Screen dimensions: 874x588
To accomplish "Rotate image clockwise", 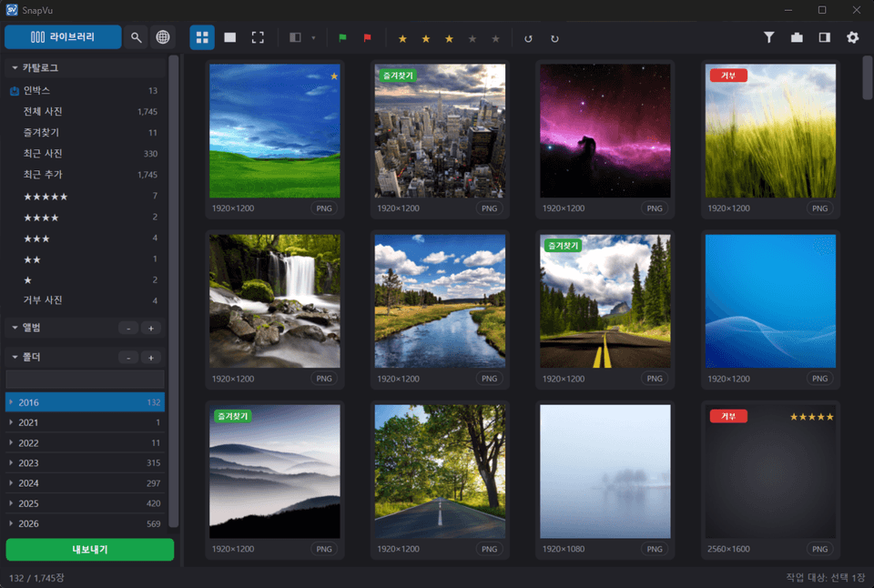I will tap(554, 38).
